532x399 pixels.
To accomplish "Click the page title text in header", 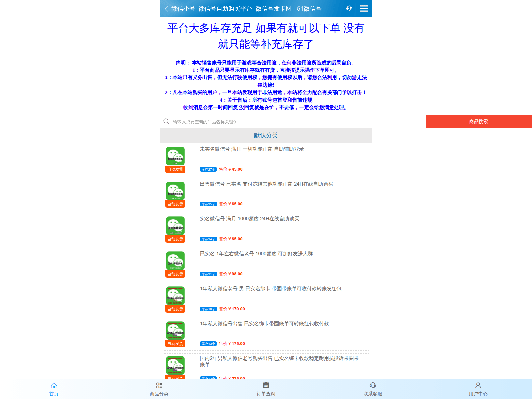I will (x=246, y=9).
